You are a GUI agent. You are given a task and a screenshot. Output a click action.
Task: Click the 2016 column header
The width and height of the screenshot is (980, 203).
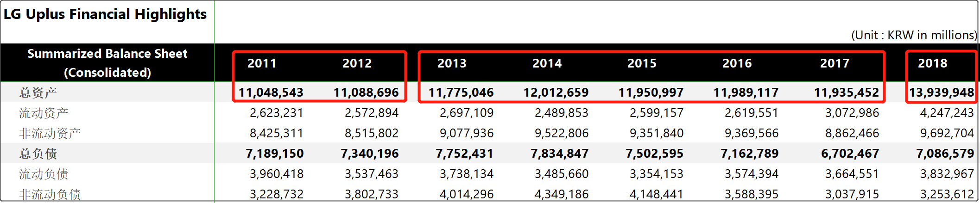737,63
